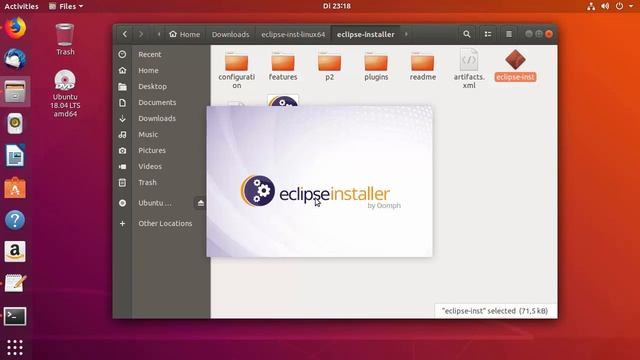This screenshot has width=640, height=360.
Task: Eject the Ubuntu volume
Action: point(200,203)
